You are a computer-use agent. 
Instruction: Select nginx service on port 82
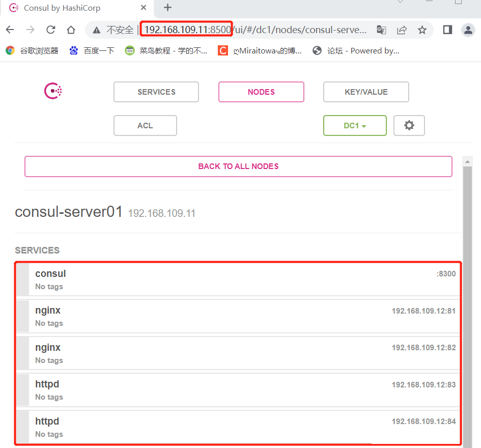238,353
